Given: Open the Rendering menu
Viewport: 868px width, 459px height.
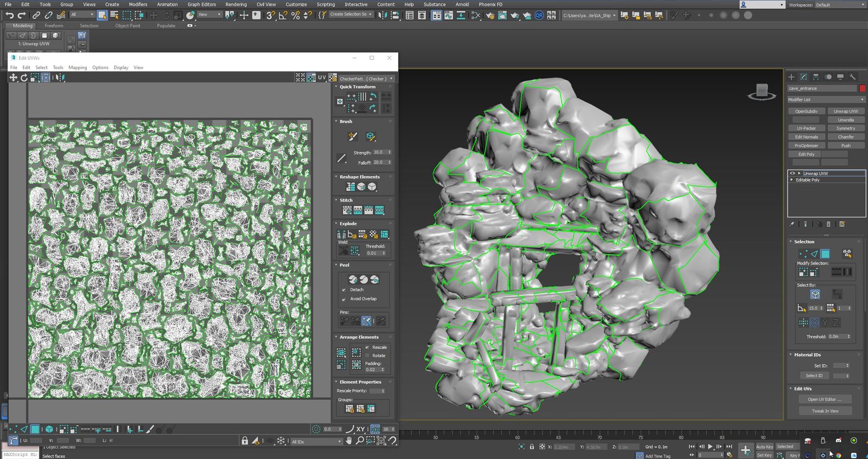Looking at the screenshot, I should pyautogui.click(x=236, y=4).
